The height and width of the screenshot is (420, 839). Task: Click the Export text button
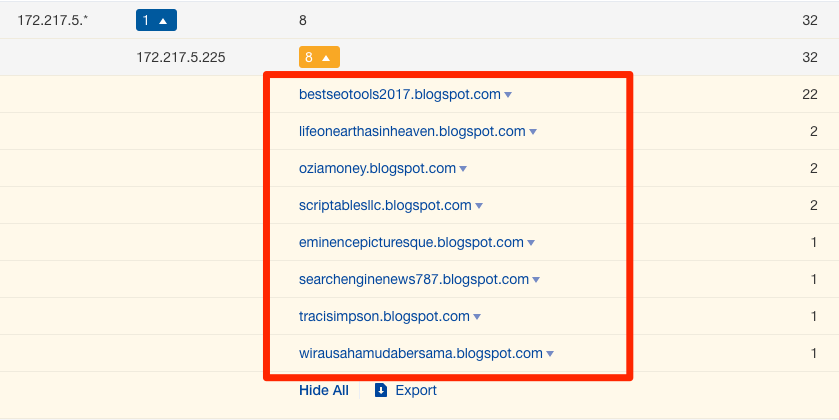pyautogui.click(x=416, y=391)
